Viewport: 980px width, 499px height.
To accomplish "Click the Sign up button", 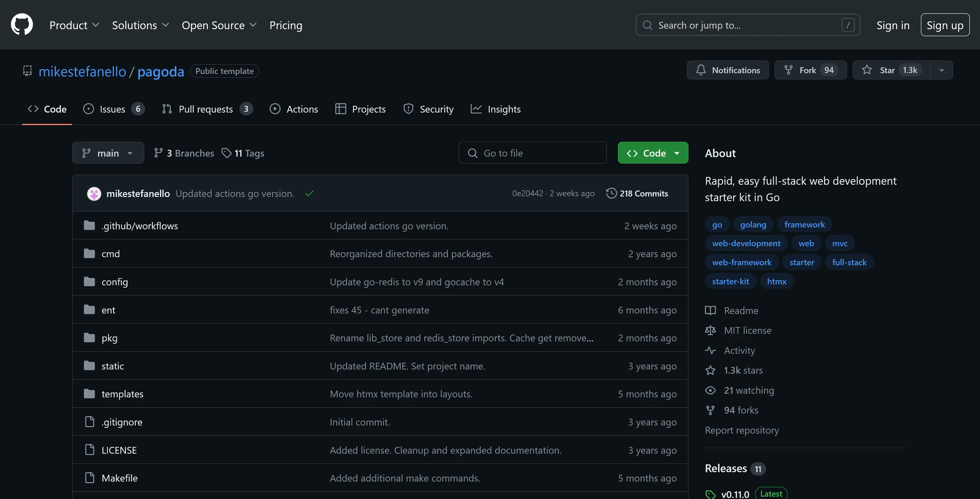I will tap(945, 25).
